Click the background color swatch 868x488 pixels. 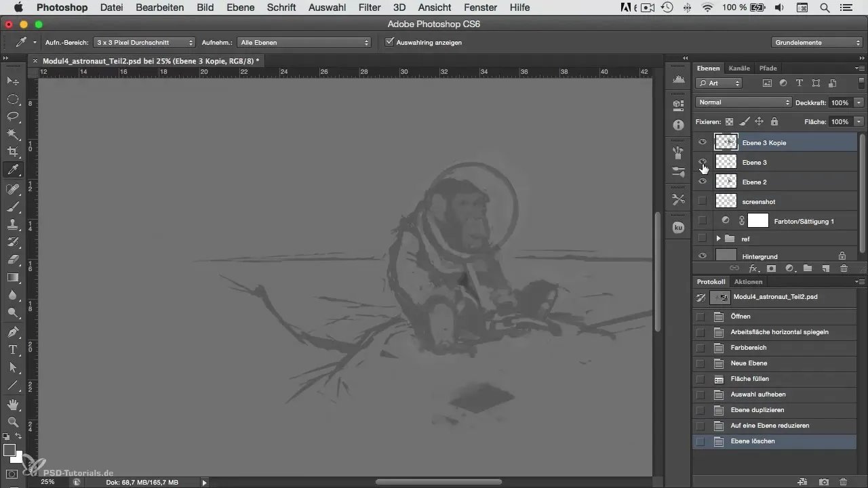point(19,457)
